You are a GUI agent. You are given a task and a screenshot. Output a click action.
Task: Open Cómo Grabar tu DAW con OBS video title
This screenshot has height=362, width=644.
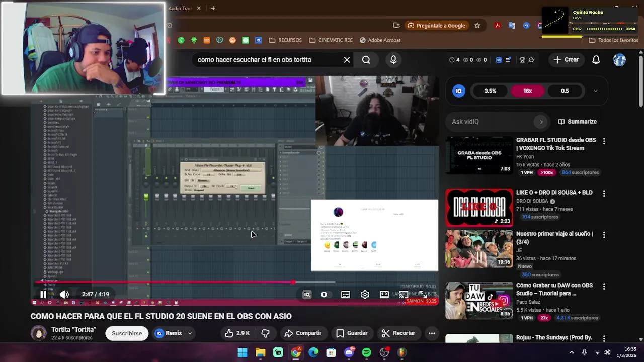pos(554,289)
